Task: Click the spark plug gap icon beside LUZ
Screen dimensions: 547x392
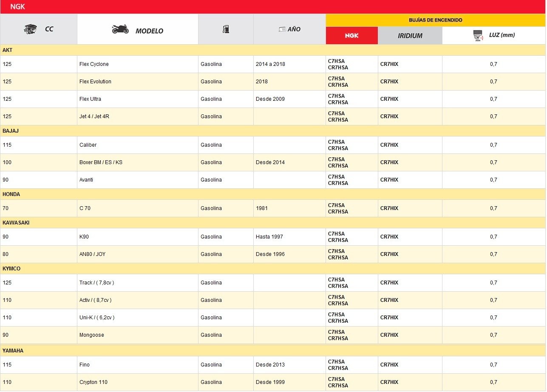Action: [478, 35]
